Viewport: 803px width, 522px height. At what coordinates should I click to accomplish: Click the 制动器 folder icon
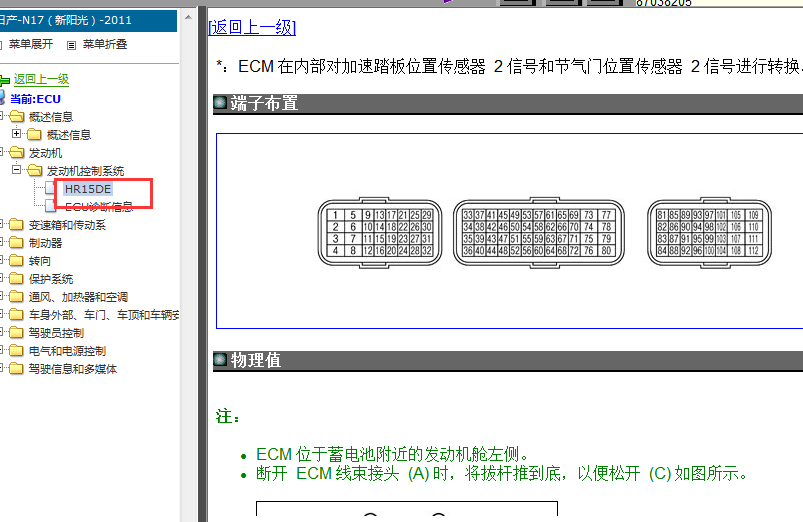click(x=16, y=243)
